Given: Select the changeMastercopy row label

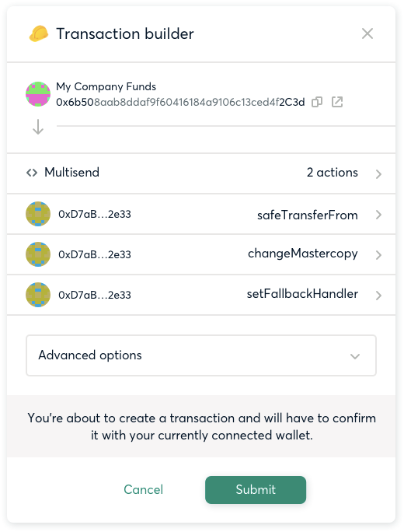Looking at the screenshot, I should point(303,254).
